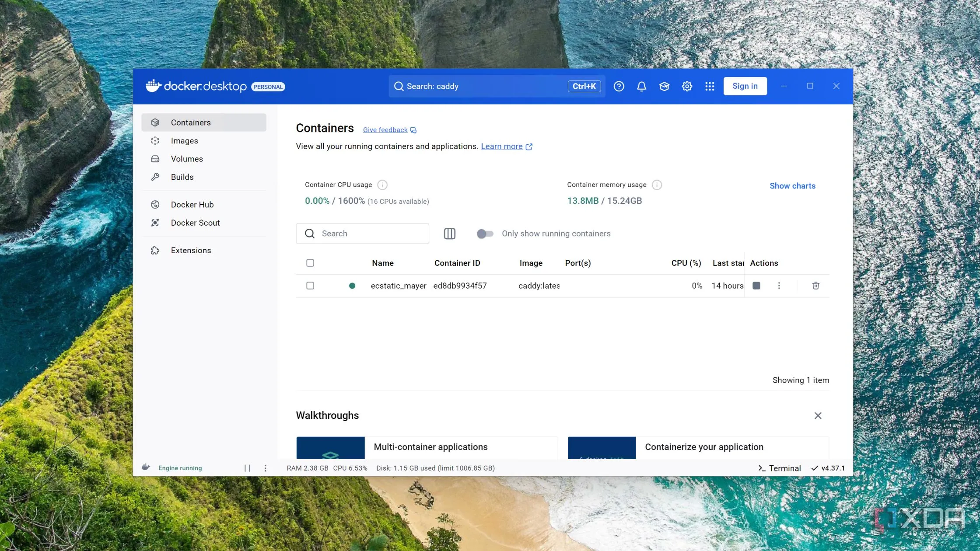This screenshot has height=551, width=980.
Task: Sort by Image column header
Action: click(x=531, y=263)
